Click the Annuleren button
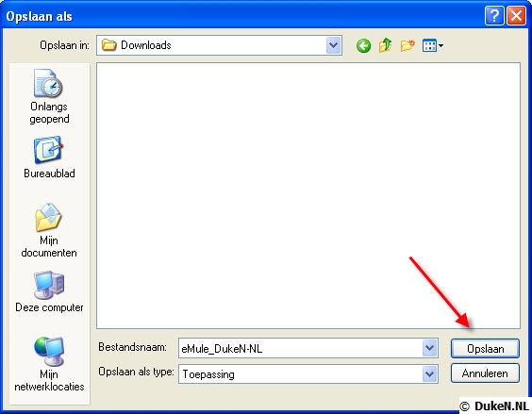The width and height of the screenshot is (532, 414). click(x=485, y=373)
